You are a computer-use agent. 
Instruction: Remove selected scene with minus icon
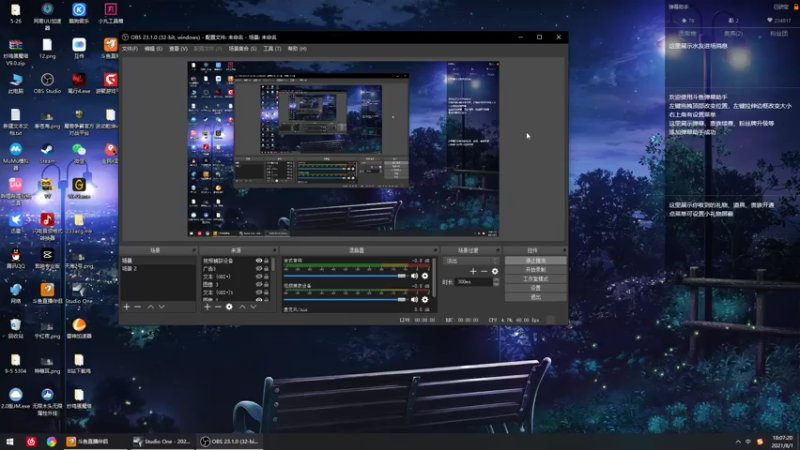point(137,307)
